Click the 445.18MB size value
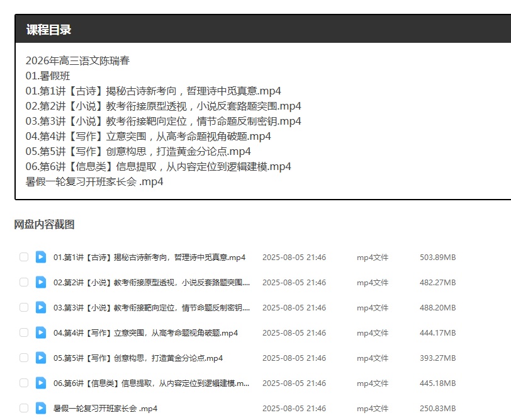Viewport: 511px width, 420px height. click(x=437, y=383)
